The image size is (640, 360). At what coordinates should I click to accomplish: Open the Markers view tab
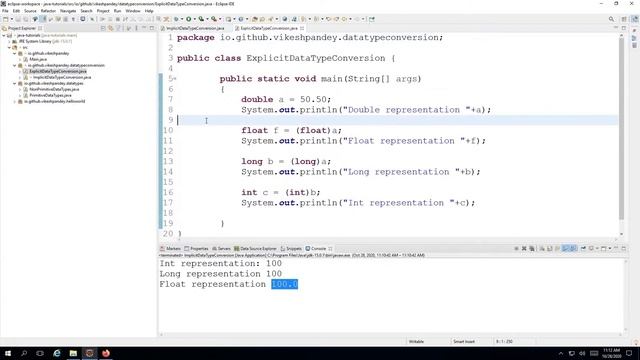point(171,249)
